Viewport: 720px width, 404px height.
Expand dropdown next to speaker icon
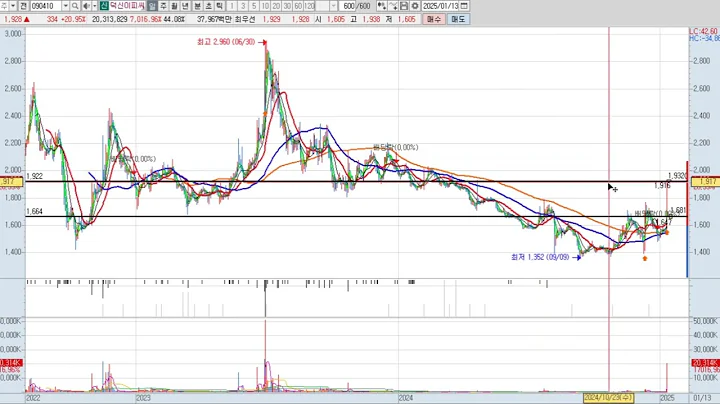95,6
